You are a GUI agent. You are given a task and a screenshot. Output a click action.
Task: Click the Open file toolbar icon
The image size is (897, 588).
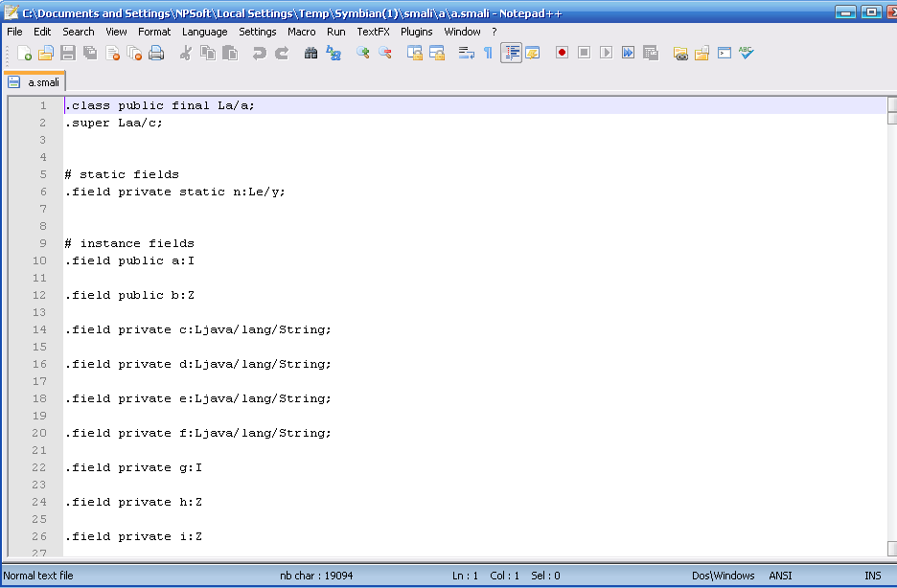pyautogui.click(x=46, y=53)
